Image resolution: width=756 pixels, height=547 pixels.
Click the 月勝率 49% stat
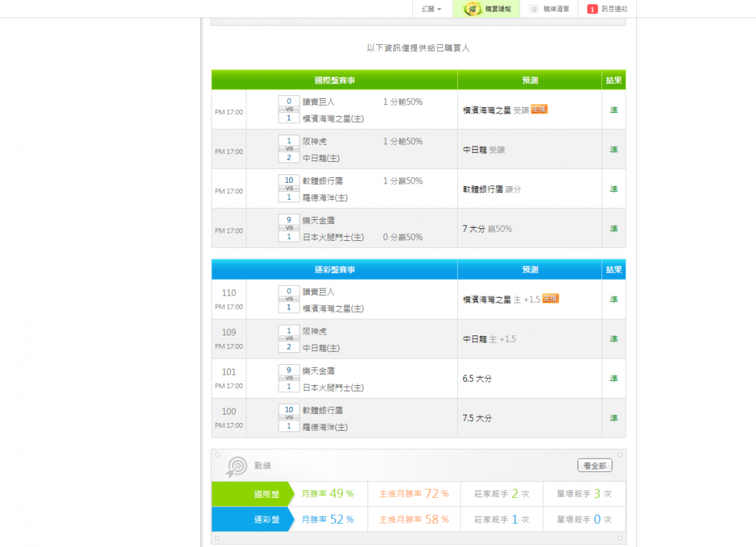tap(328, 494)
